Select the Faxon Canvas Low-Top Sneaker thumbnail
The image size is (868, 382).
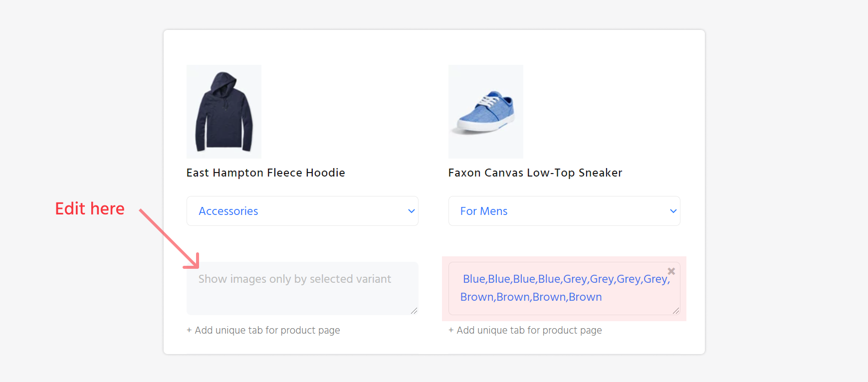485,112
